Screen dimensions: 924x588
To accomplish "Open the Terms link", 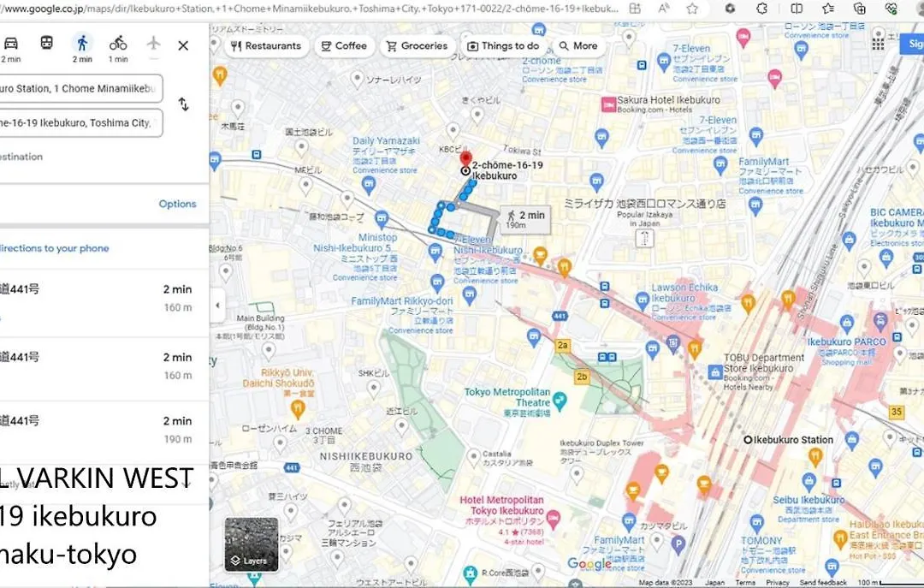I will click(745, 583).
